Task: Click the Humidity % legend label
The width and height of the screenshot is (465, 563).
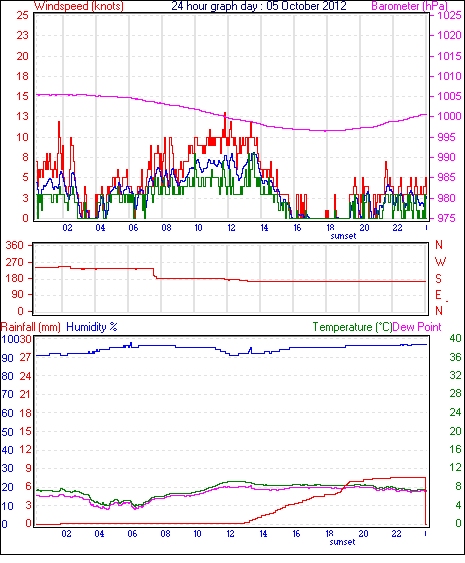Action: 92,327
